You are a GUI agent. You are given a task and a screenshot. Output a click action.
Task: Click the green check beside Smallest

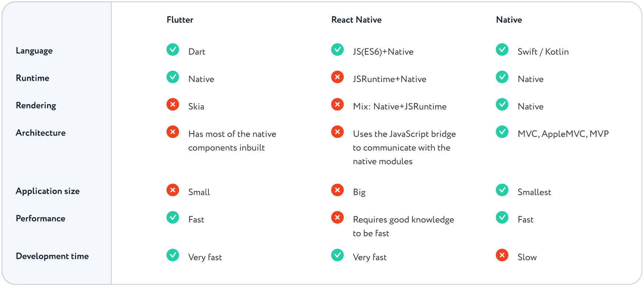pyautogui.click(x=502, y=190)
